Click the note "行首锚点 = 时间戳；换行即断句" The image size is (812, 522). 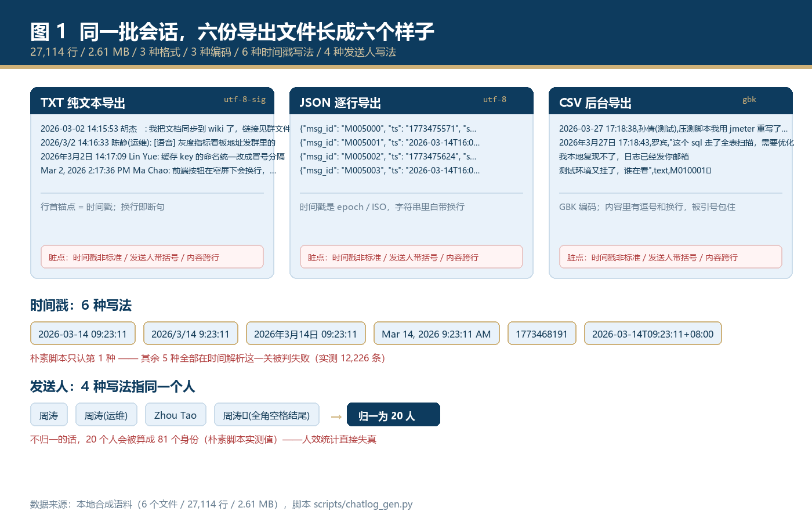103,207
